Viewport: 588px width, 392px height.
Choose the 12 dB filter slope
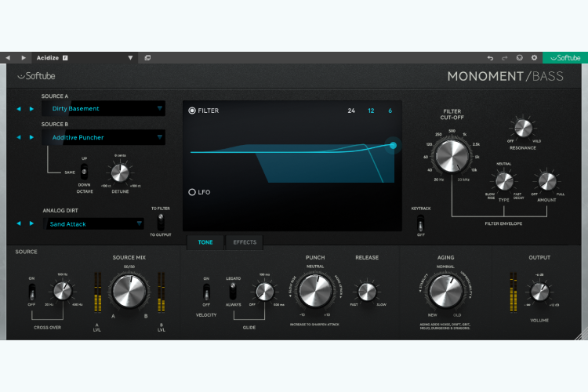click(371, 111)
